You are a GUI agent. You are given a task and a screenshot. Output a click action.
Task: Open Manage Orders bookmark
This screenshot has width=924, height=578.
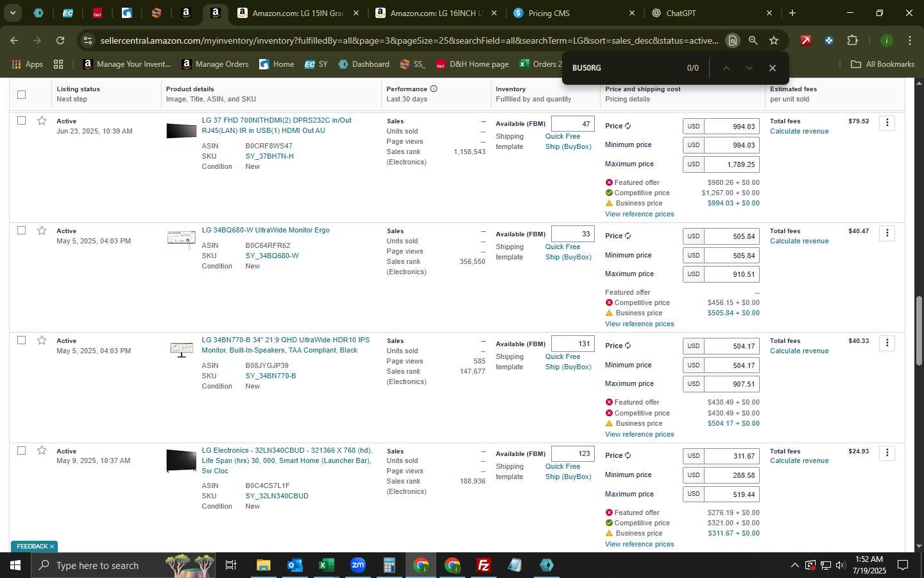click(216, 64)
